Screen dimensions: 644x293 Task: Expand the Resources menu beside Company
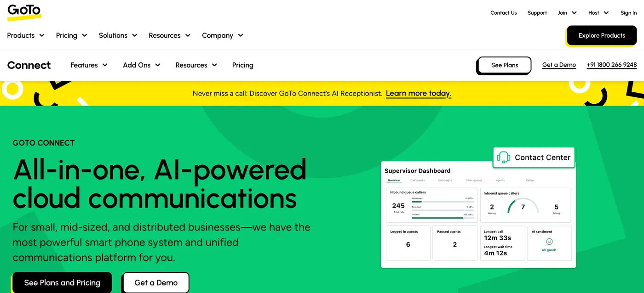pos(169,35)
